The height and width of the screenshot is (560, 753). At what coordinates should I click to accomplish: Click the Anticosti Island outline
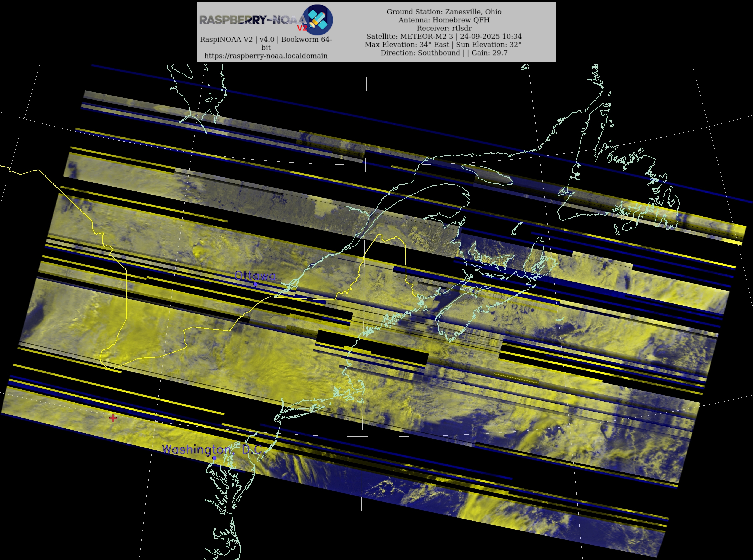click(x=487, y=175)
